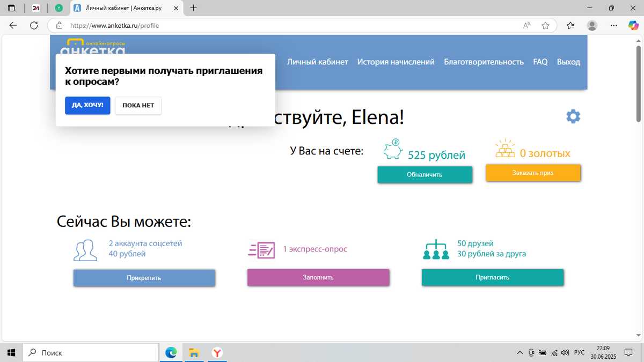Screen dimensions: 644x362
Task: Open the Благотворительность menu item
Action: (483, 62)
